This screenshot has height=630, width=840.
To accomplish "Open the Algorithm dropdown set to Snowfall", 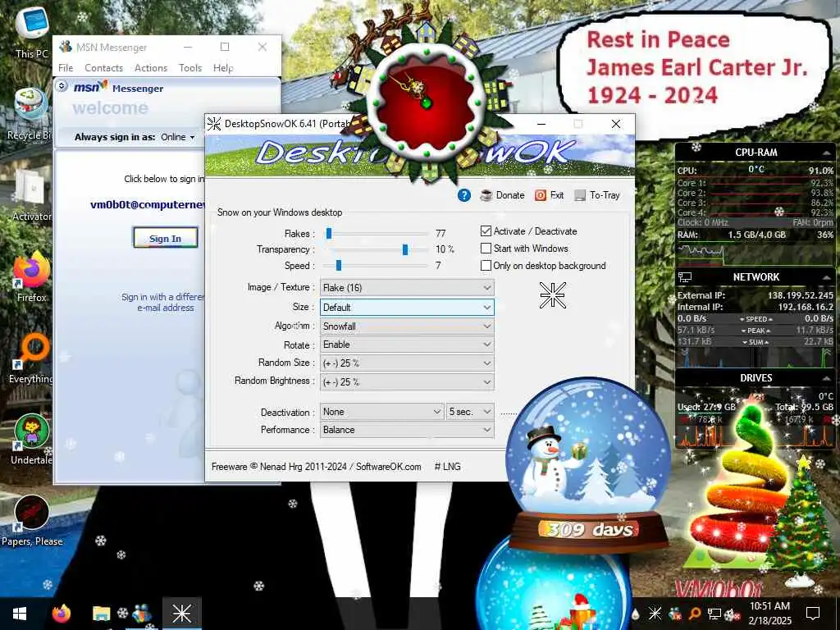I will (x=407, y=326).
